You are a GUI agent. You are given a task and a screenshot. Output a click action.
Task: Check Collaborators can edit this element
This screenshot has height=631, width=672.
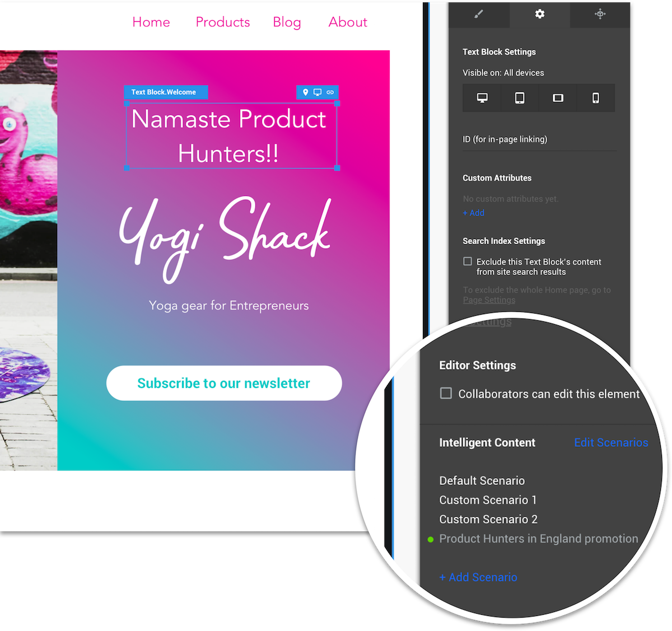[x=446, y=393]
